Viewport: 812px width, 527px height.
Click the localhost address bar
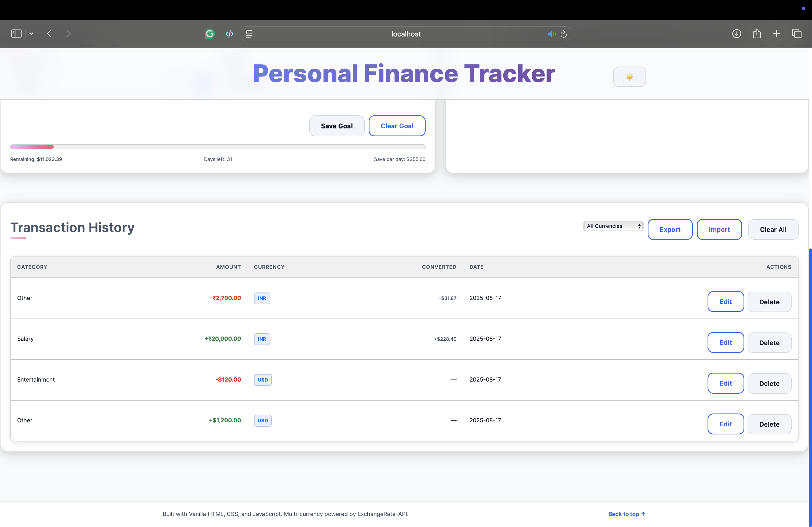tap(405, 34)
